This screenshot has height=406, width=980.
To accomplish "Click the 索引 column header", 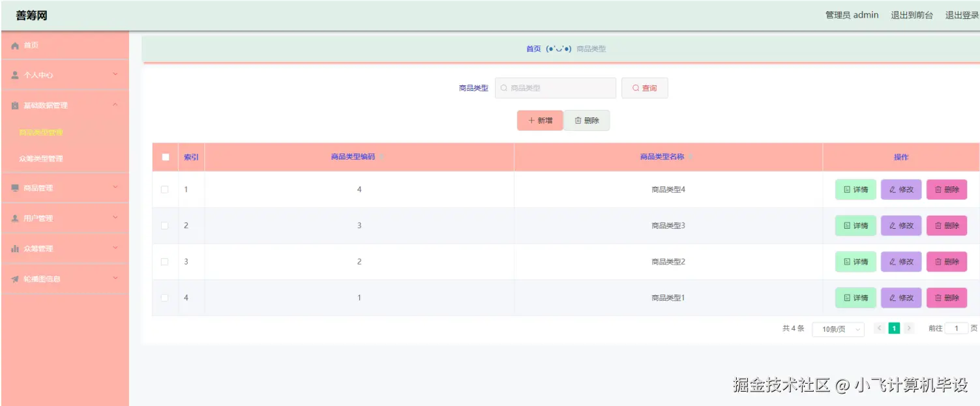I will click(191, 157).
